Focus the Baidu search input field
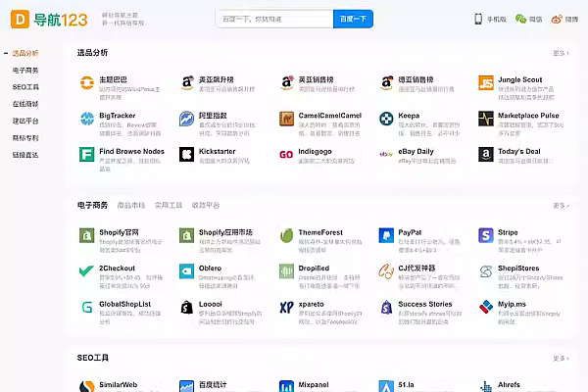This screenshot has height=392, width=588. [x=274, y=19]
